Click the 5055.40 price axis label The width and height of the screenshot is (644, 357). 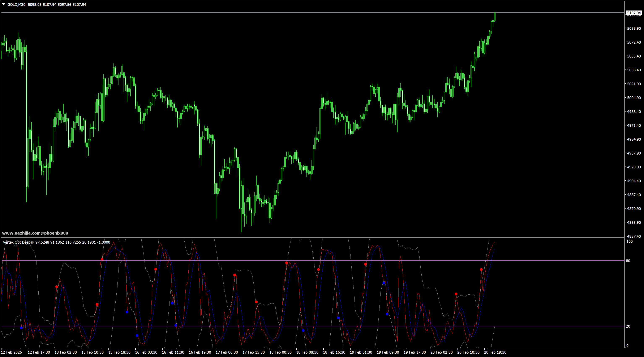pyautogui.click(x=634, y=56)
